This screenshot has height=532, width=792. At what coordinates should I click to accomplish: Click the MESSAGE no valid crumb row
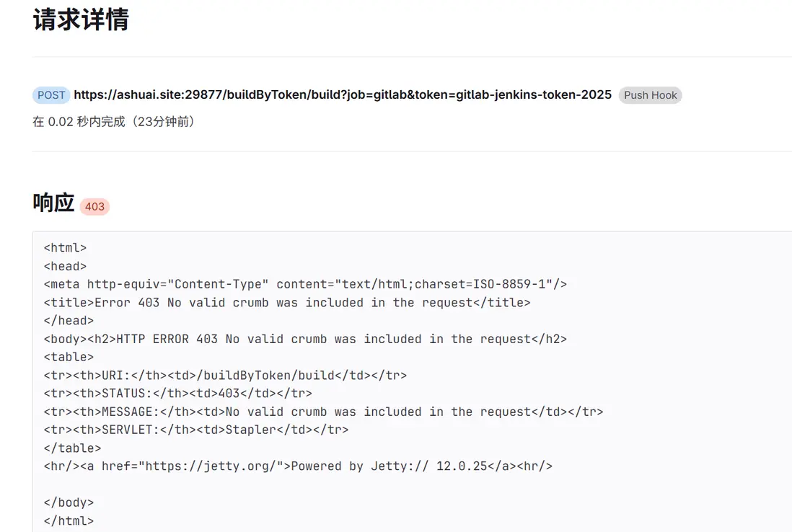(323, 412)
